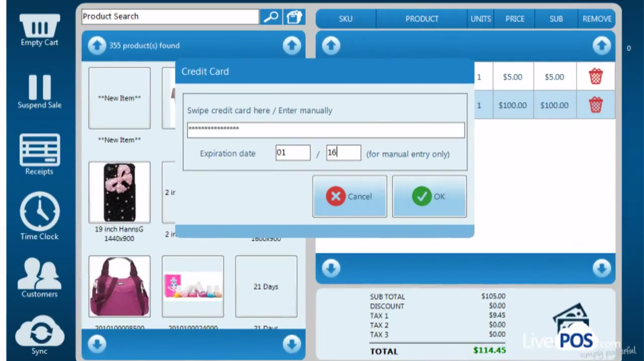Image resolution: width=644 pixels, height=361 pixels.
Task: Click the Empty Cart basket icon
Action: (x=39, y=27)
